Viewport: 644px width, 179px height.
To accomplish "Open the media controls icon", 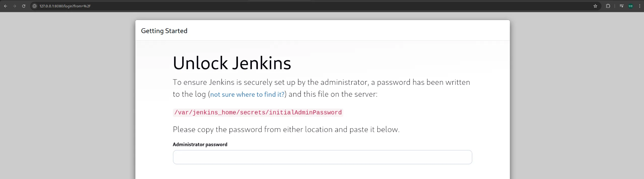I will coord(621,6).
